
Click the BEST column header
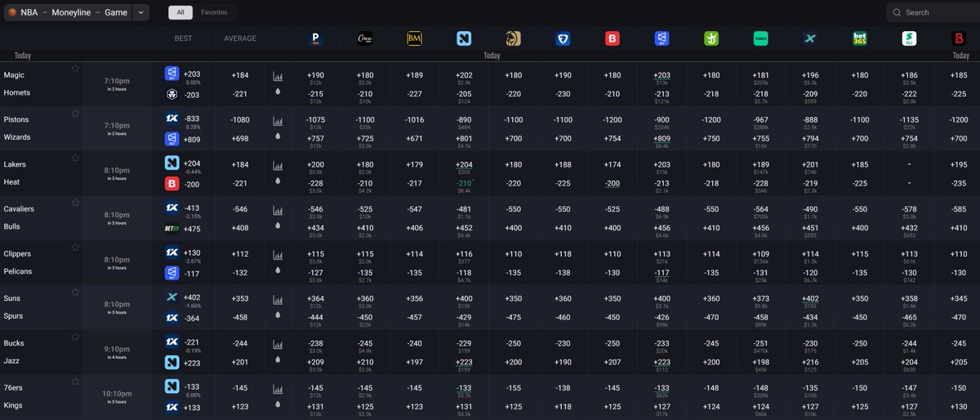click(x=184, y=38)
